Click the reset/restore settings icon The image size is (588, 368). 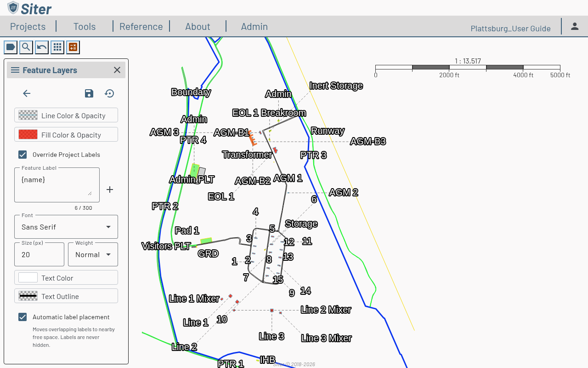[x=109, y=93]
